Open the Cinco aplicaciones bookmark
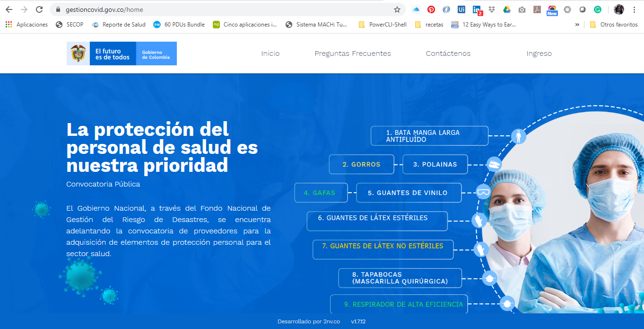Viewport: 644px width, 329px height. pyautogui.click(x=245, y=25)
